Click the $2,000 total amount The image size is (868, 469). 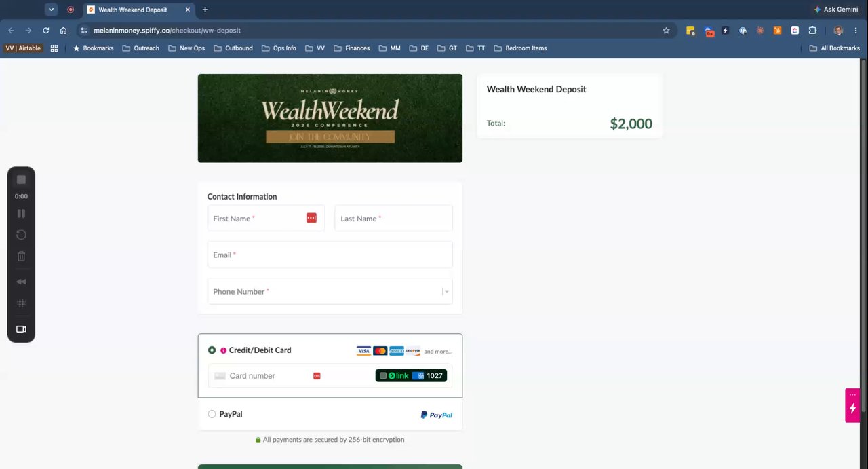(631, 124)
